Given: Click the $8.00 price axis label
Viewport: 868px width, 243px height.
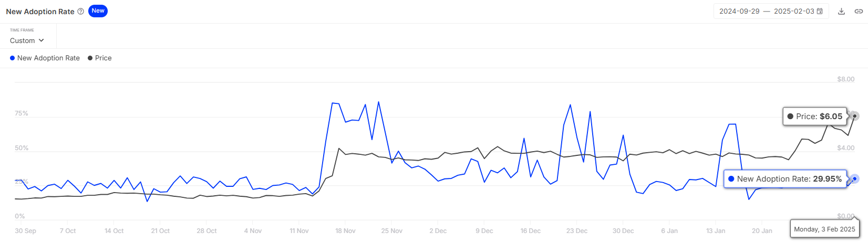Looking at the screenshot, I should click(x=845, y=79).
